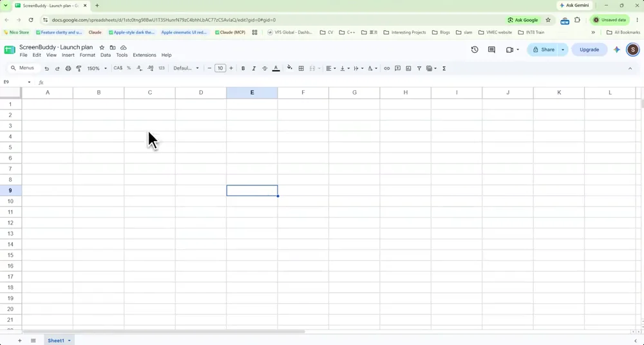This screenshot has height=345, width=644.
Task: Click the Menus search box
Action: click(x=24, y=68)
